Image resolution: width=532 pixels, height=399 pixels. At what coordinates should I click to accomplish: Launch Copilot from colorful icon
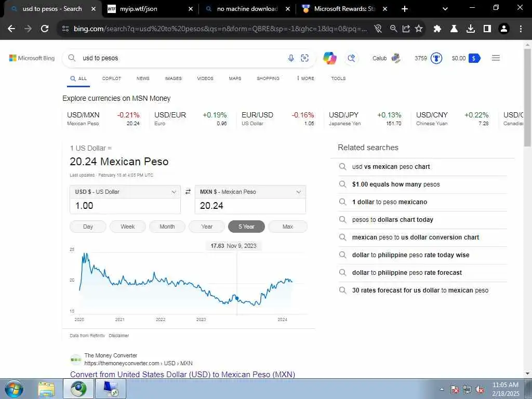330,58
